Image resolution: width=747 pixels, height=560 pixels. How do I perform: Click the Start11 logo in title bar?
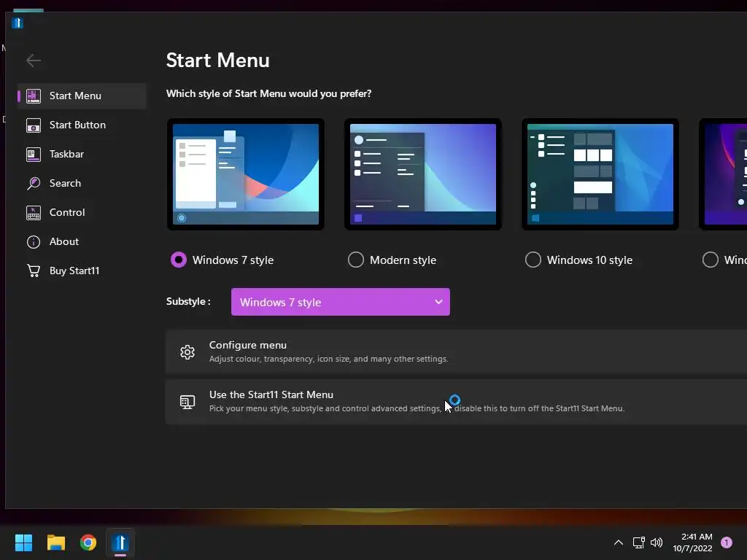(18, 23)
